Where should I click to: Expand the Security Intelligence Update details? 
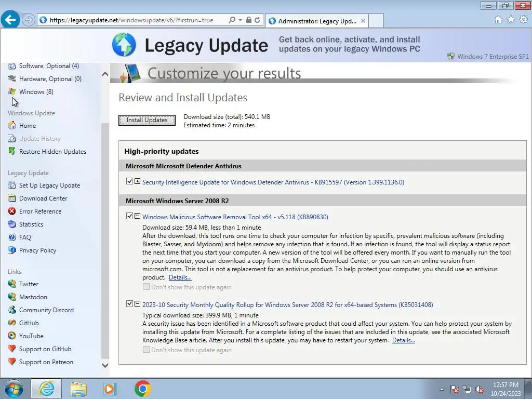pos(137,181)
